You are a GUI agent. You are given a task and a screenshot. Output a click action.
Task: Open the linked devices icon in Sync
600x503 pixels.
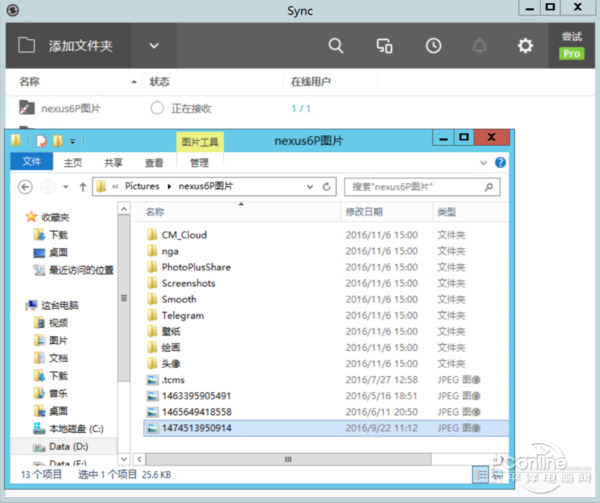click(385, 46)
